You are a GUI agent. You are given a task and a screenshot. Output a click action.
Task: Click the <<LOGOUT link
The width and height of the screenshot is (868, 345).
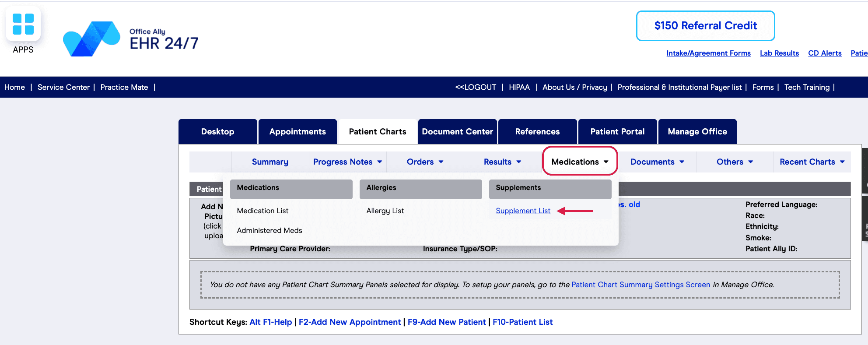point(476,87)
